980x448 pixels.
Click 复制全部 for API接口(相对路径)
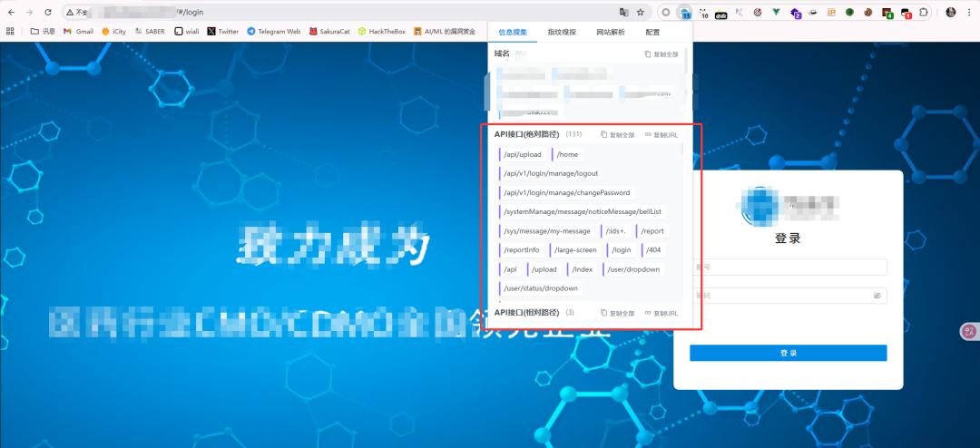(618, 313)
